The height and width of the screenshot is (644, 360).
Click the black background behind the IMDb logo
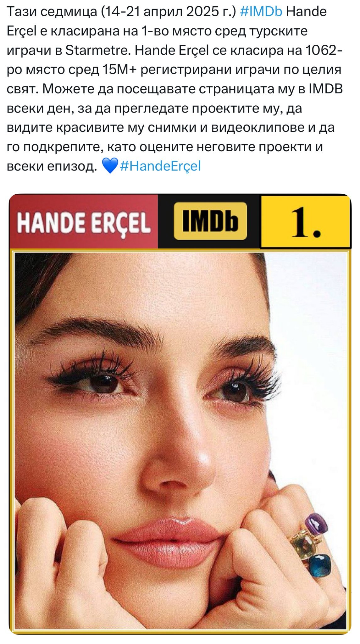[209, 221]
